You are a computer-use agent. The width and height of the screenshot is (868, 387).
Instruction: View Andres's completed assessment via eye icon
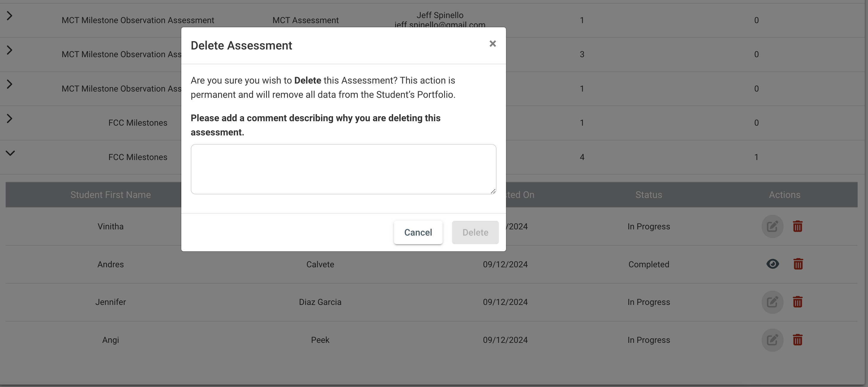[x=772, y=264]
